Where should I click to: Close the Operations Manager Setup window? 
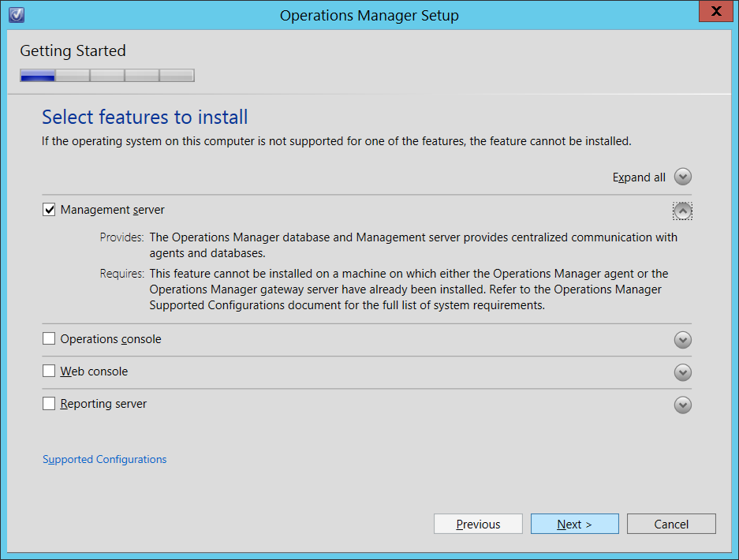tap(715, 11)
